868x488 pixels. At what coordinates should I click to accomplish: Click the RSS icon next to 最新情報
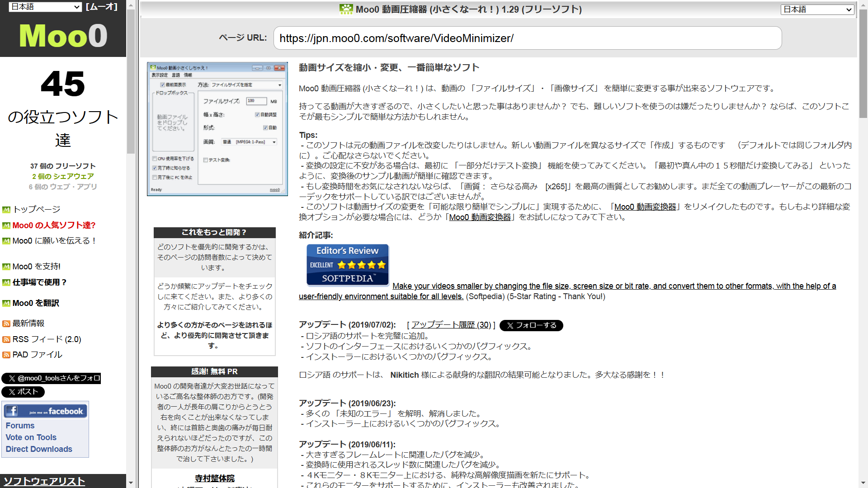[x=6, y=324]
